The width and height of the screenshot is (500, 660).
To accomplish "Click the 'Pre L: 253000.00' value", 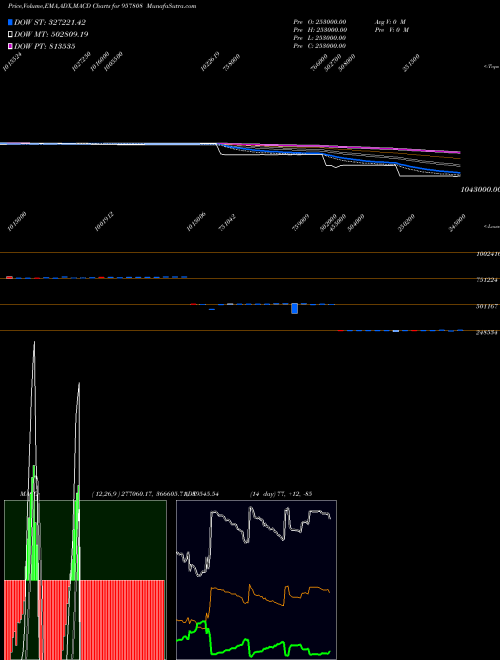I will coord(320,37).
